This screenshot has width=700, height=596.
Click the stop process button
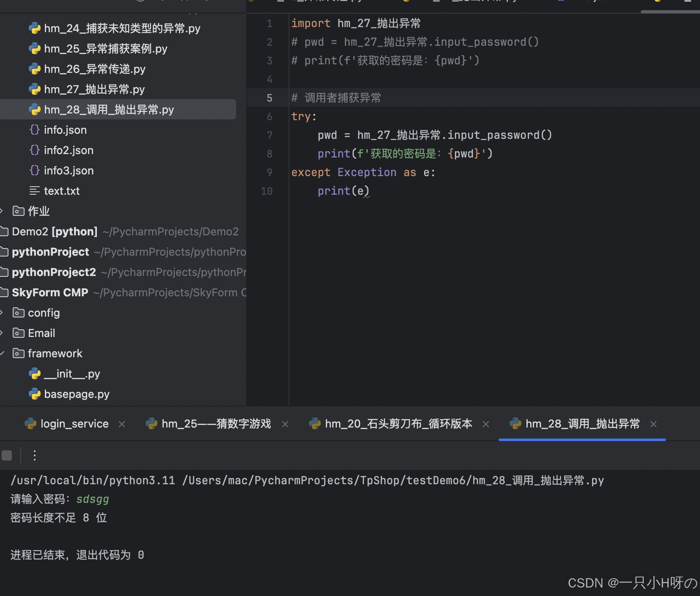7,455
